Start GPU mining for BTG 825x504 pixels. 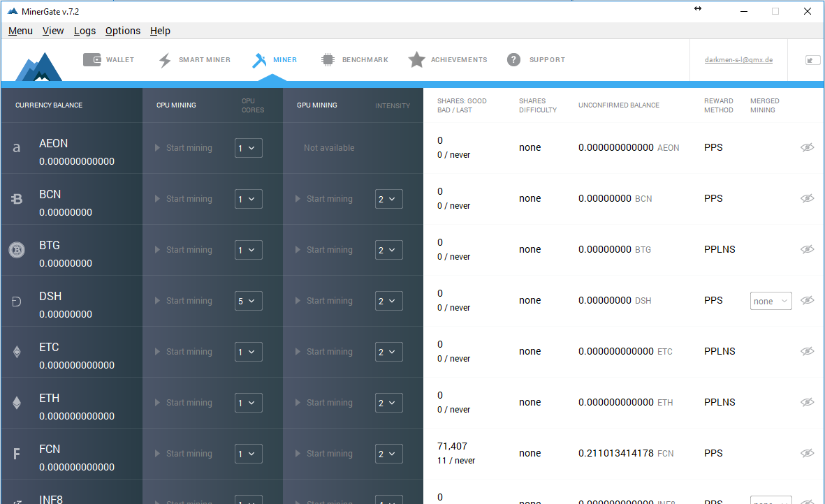(x=324, y=250)
